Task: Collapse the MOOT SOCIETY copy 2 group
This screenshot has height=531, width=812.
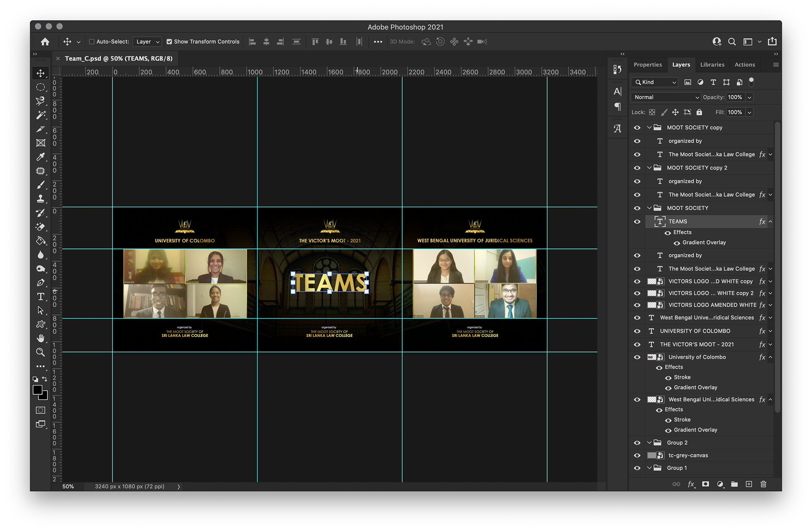Action: [649, 168]
